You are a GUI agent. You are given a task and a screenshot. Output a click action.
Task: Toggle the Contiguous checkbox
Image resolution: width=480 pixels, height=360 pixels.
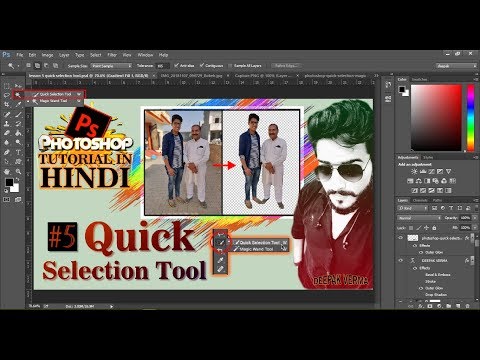[202, 65]
